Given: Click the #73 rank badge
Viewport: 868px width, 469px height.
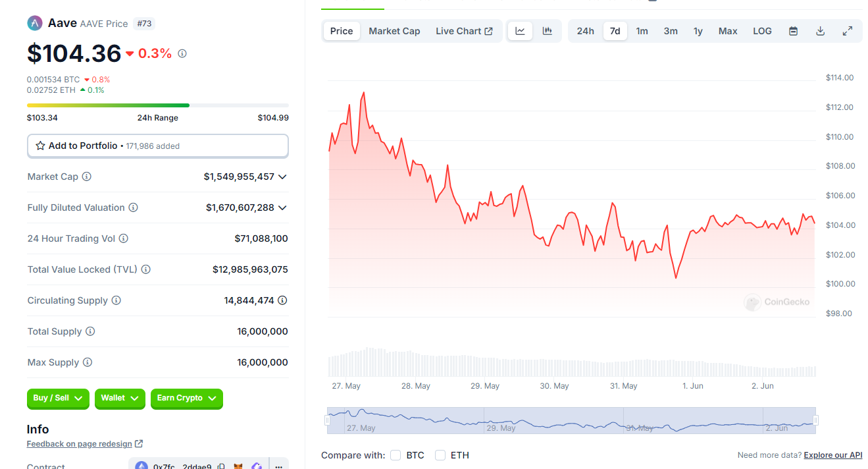Looking at the screenshot, I should tap(144, 24).
